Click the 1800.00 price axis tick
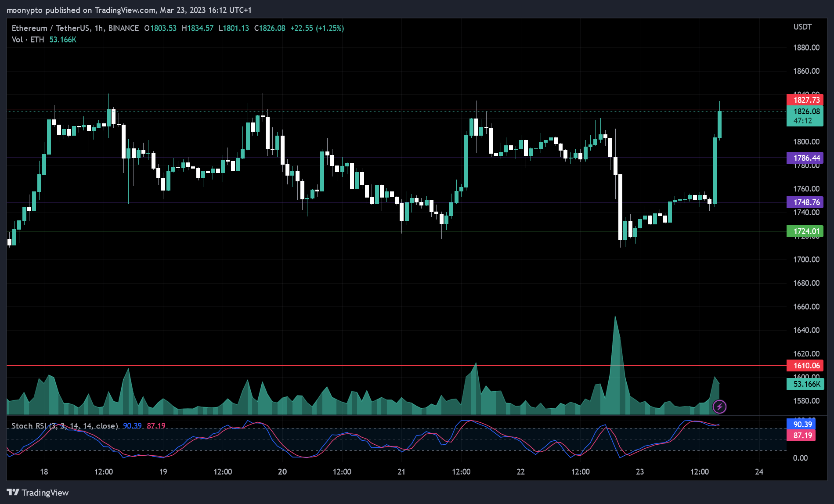This screenshot has width=834, height=504. pyautogui.click(x=806, y=141)
